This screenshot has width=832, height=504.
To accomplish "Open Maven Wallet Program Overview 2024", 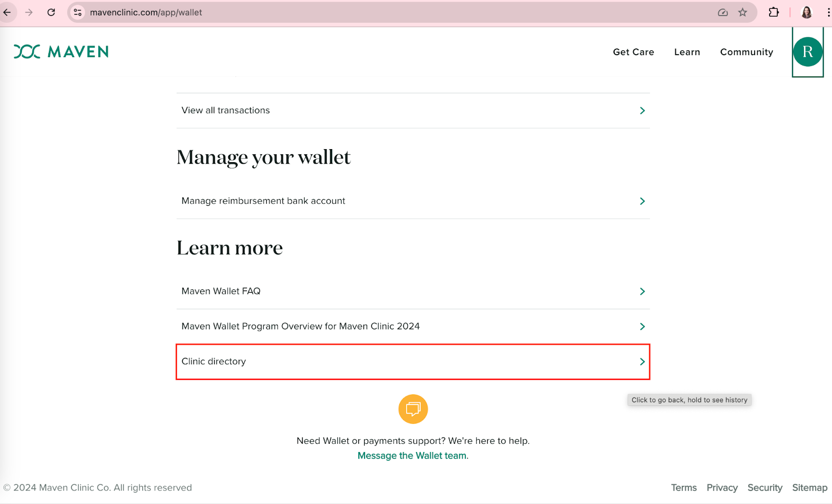I will click(413, 326).
